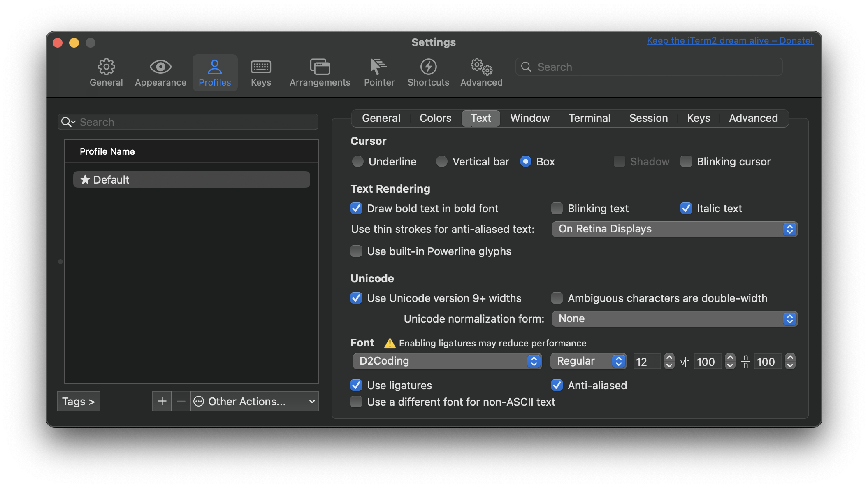
Task: Disable the Use ligatures checkbox
Action: pos(356,386)
